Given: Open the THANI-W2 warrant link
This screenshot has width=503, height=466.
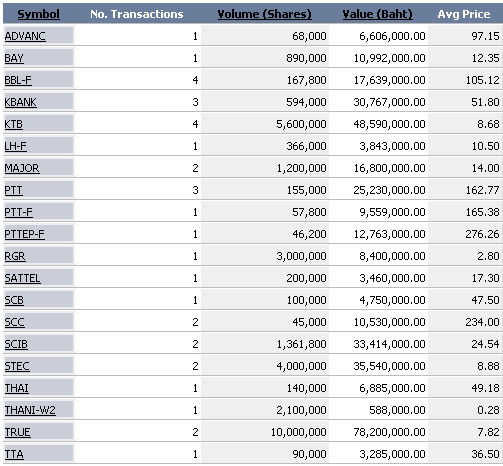Looking at the screenshot, I should point(30,410).
